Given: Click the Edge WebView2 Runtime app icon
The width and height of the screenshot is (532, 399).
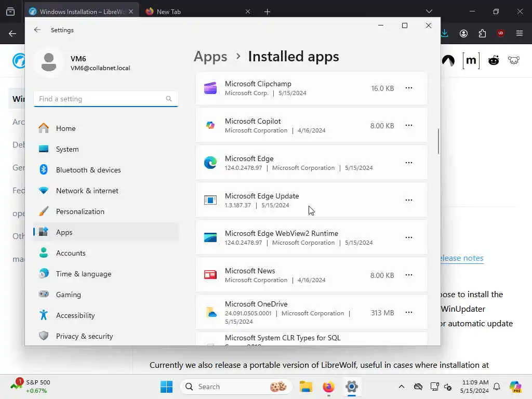Looking at the screenshot, I should point(210,237).
